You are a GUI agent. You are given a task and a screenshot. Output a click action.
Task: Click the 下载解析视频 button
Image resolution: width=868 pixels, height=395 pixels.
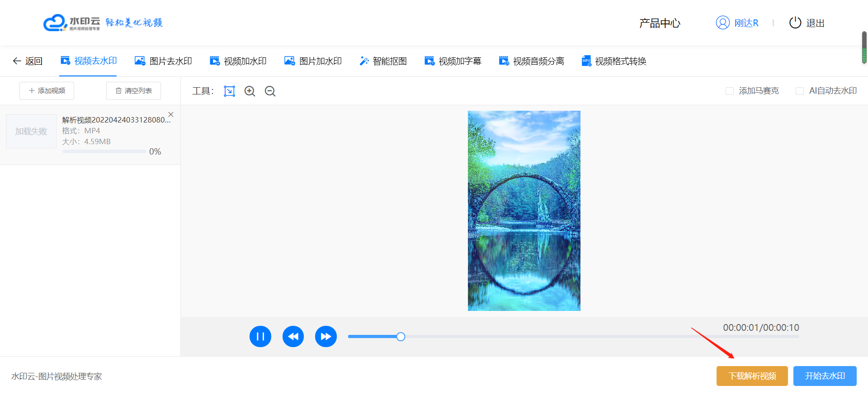pyautogui.click(x=752, y=376)
